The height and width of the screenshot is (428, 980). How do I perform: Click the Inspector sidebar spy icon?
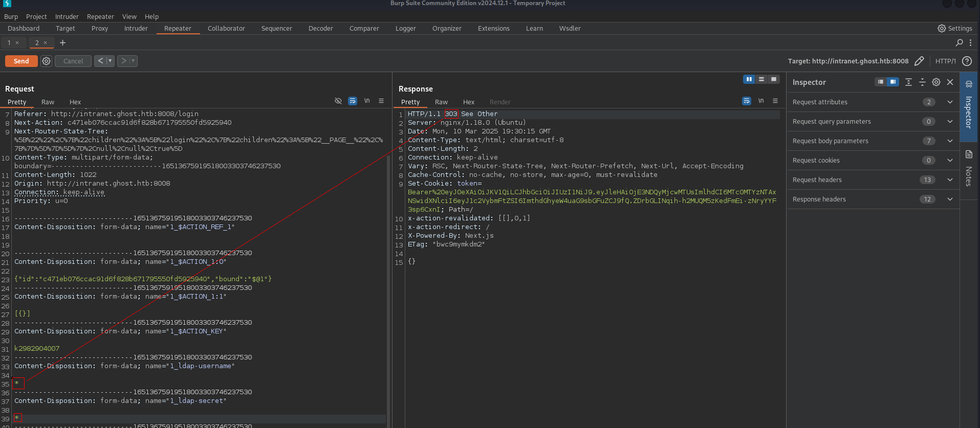[x=969, y=84]
